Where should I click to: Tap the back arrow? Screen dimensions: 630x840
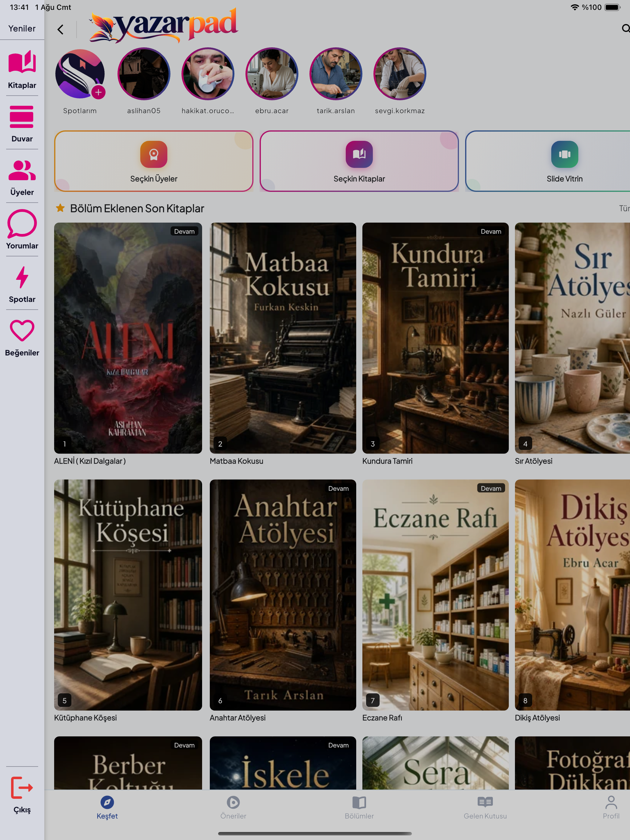tap(60, 30)
